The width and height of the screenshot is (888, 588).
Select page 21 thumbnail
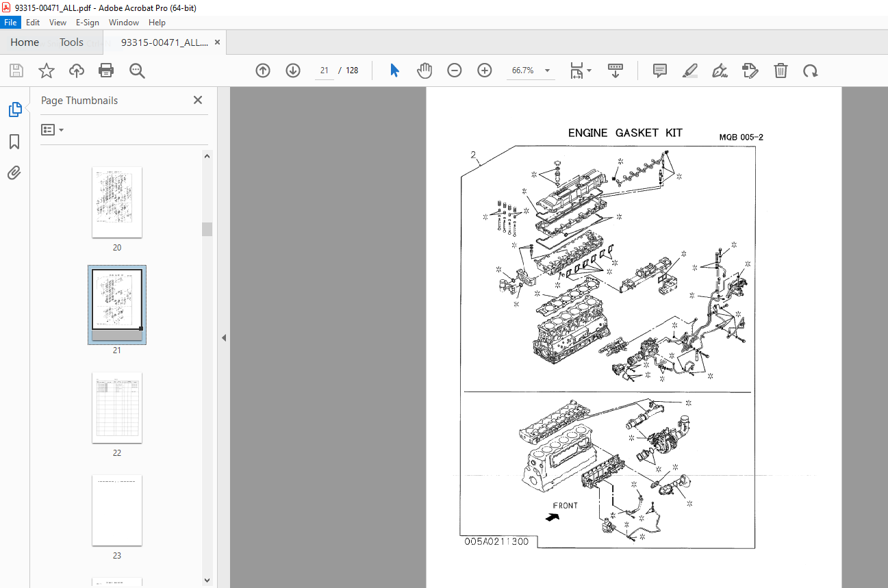click(117, 305)
